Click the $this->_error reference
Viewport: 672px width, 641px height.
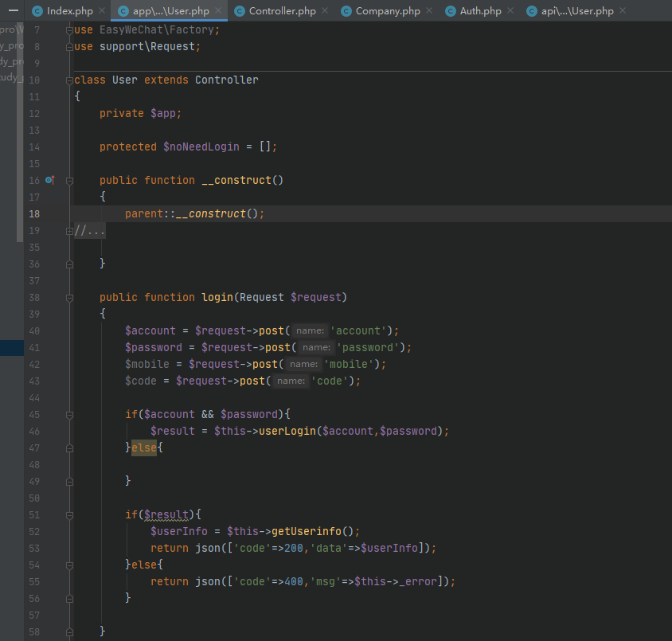(x=396, y=581)
